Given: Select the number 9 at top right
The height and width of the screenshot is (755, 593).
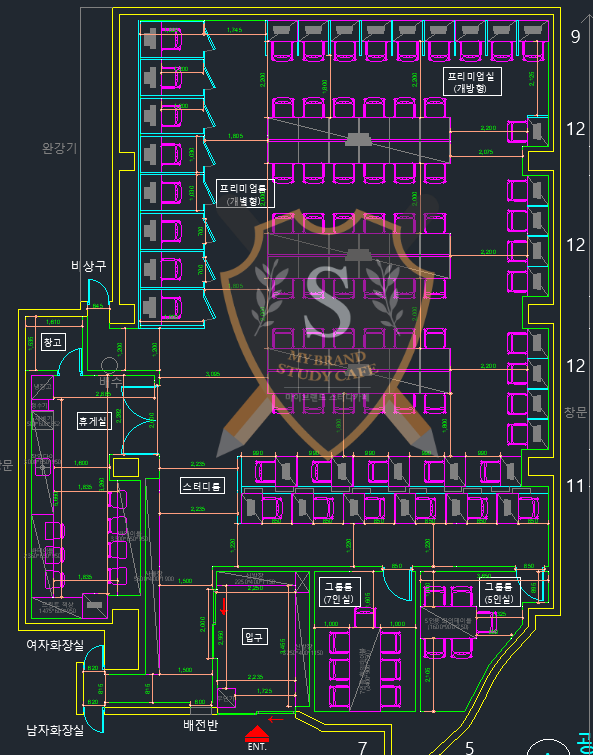Looking at the screenshot, I should point(575,37).
